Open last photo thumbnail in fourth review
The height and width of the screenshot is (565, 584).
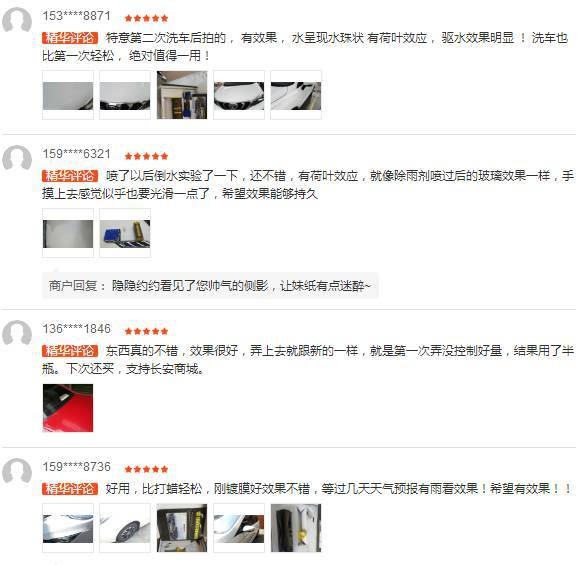296,528
